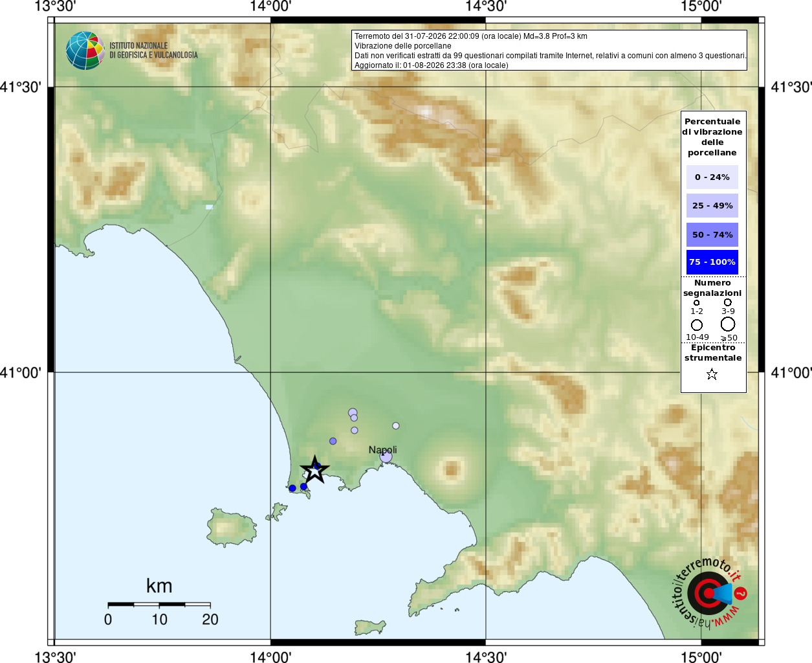Click the top axis 14°00' label
Viewport: 812px width, 663px height.
[270, 6]
